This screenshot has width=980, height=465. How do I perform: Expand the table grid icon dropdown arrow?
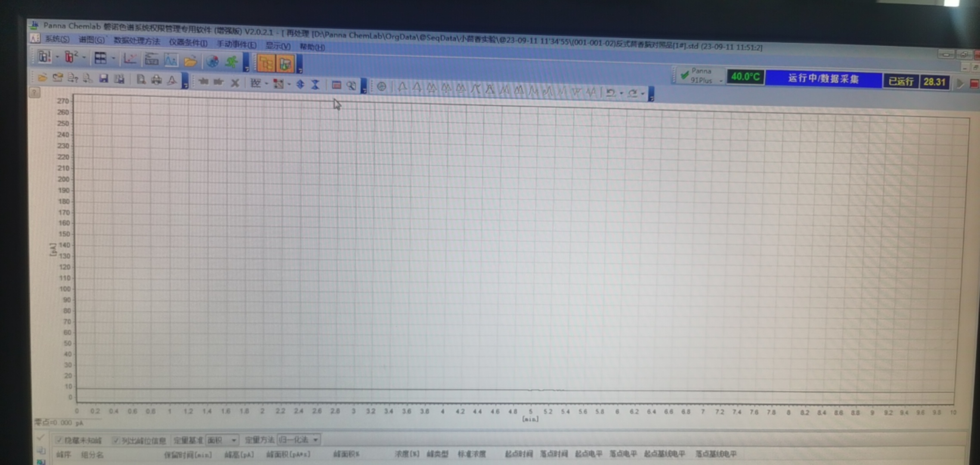click(113, 58)
